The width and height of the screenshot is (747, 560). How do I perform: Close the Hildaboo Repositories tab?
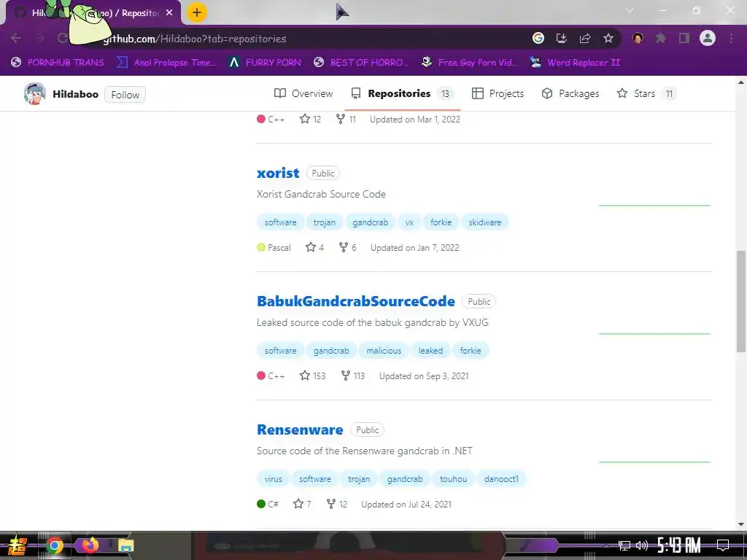tap(169, 13)
